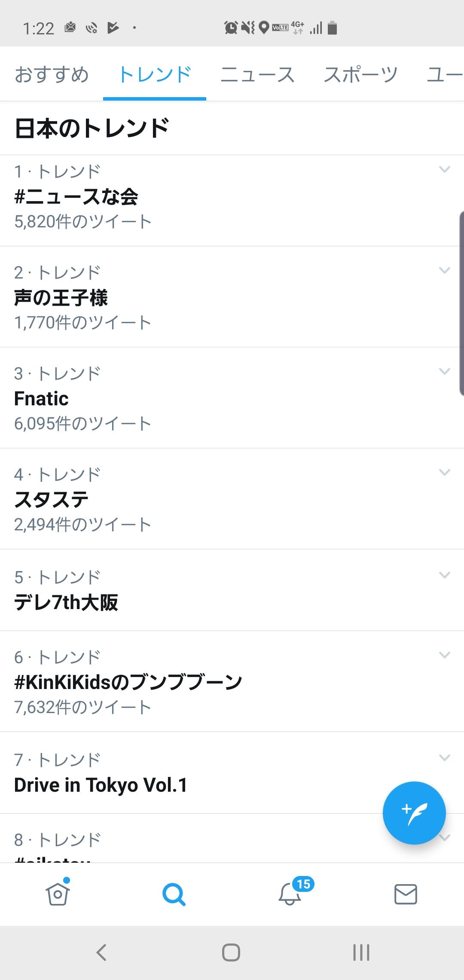Open the Notifications bell icon
The image size is (464, 980).
290,894
